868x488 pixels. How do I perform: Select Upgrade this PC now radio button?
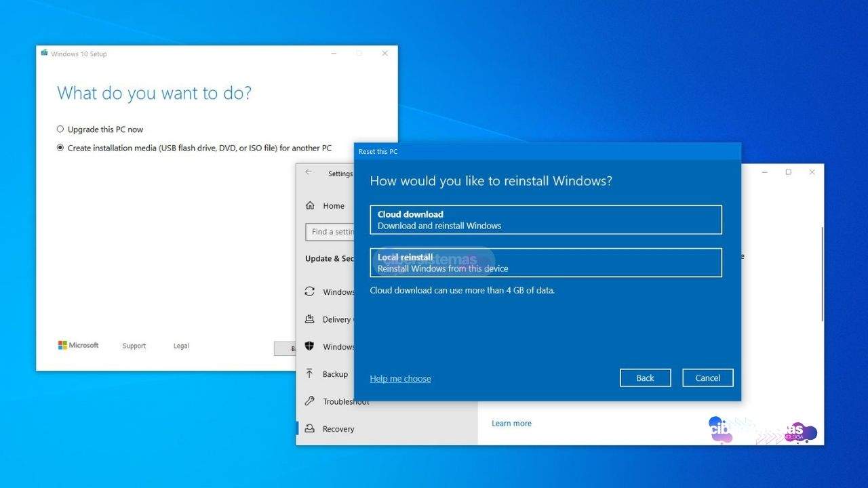[60, 129]
